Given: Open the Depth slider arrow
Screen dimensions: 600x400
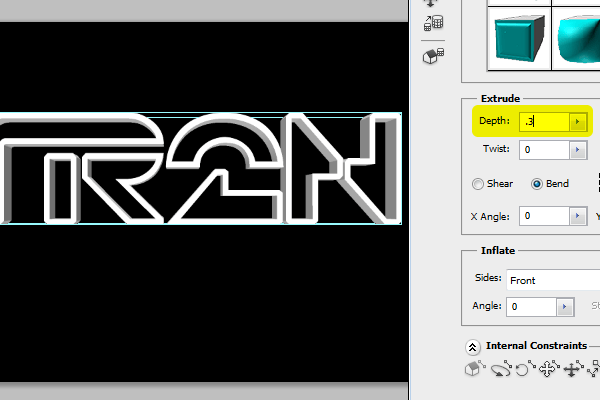Looking at the screenshot, I should [577, 122].
